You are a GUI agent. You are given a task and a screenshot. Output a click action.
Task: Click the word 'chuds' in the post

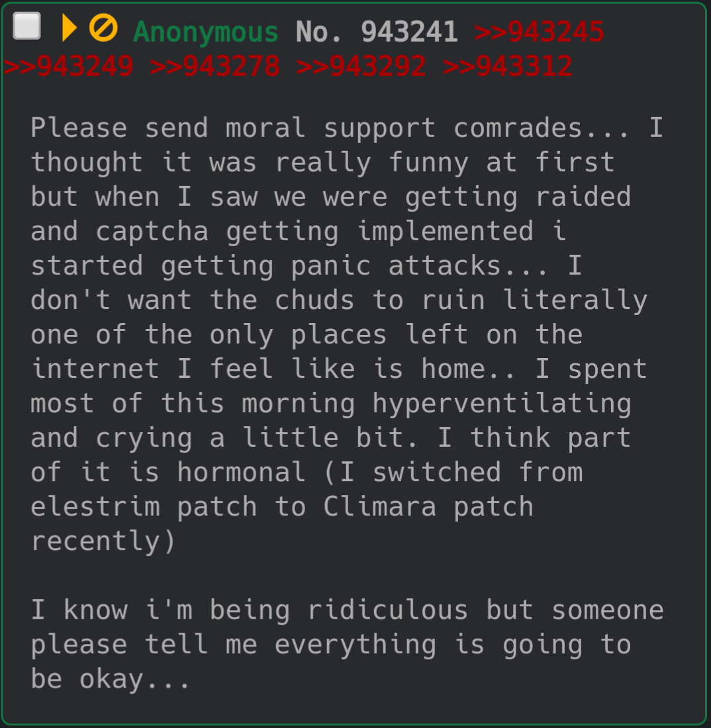pos(314,300)
